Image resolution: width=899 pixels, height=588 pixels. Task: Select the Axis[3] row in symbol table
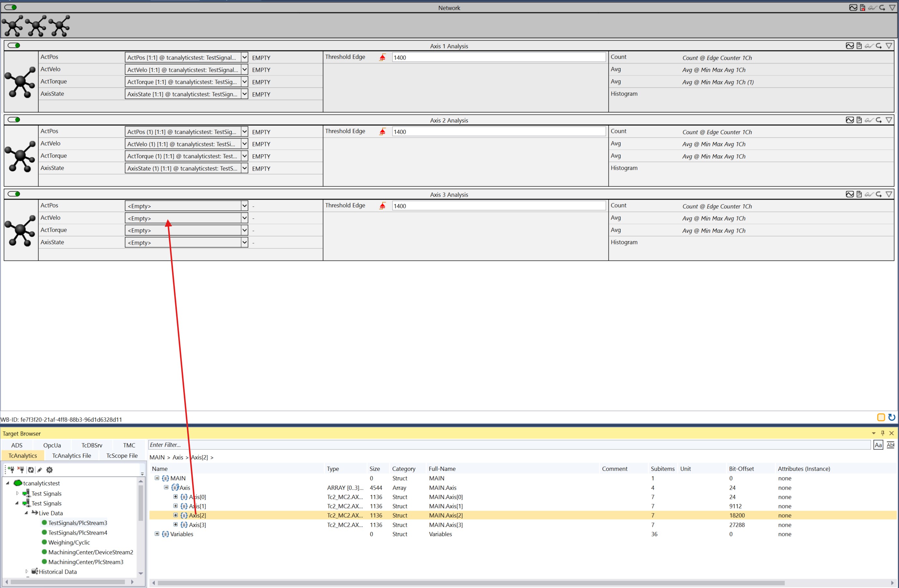(523, 525)
